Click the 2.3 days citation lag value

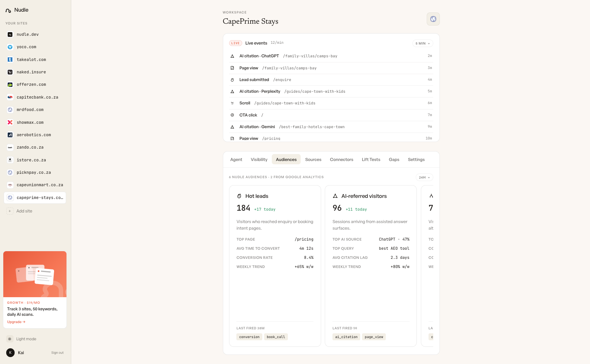tap(400, 258)
